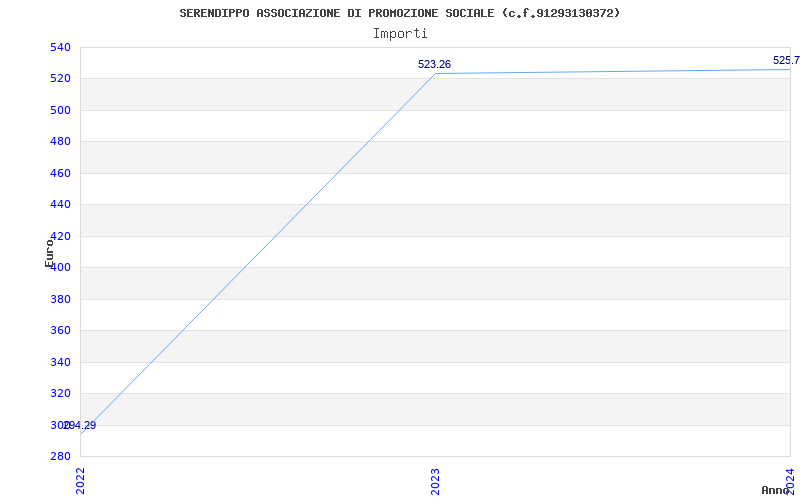Click the 440 y-axis tick label
This screenshot has width=800, height=500.
point(60,205)
